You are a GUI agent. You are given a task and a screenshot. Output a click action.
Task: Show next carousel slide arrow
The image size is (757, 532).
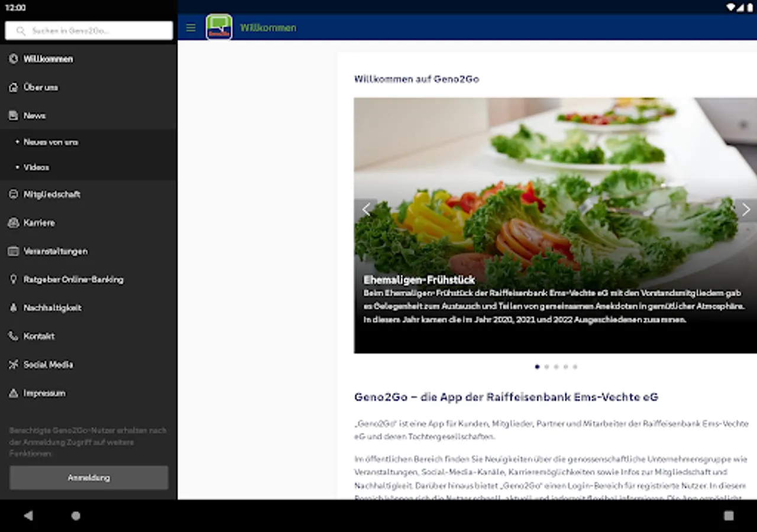point(746,210)
